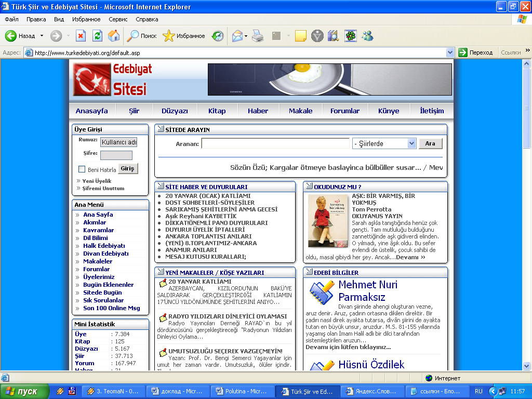Select the Şiir tab in site navigation
The width and height of the screenshot is (532, 399).
[x=134, y=111]
